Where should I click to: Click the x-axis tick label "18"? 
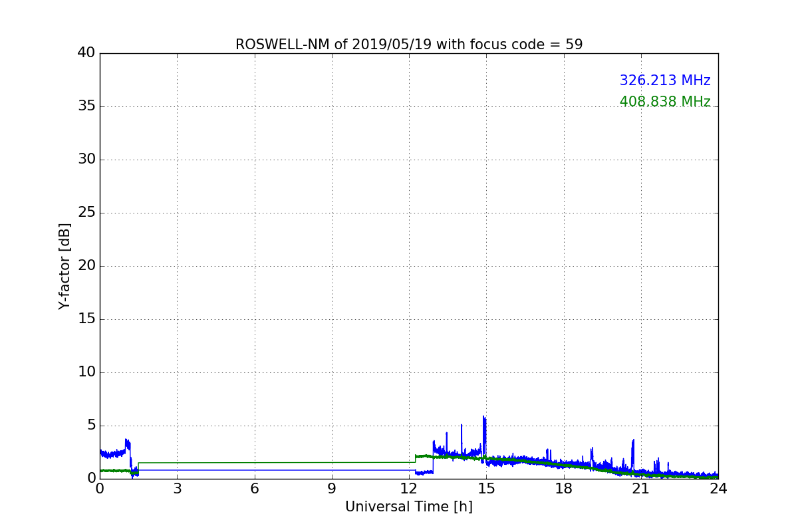point(564,489)
